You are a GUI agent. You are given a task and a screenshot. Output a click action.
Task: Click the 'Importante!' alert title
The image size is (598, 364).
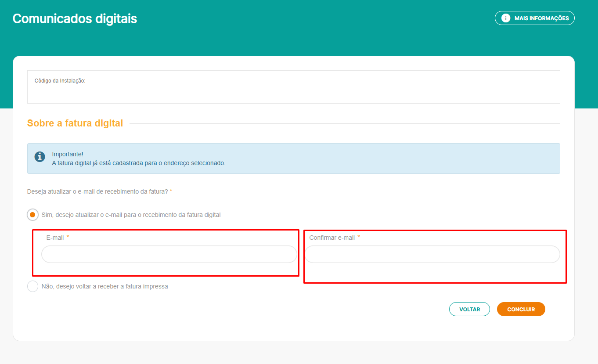[x=68, y=154]
